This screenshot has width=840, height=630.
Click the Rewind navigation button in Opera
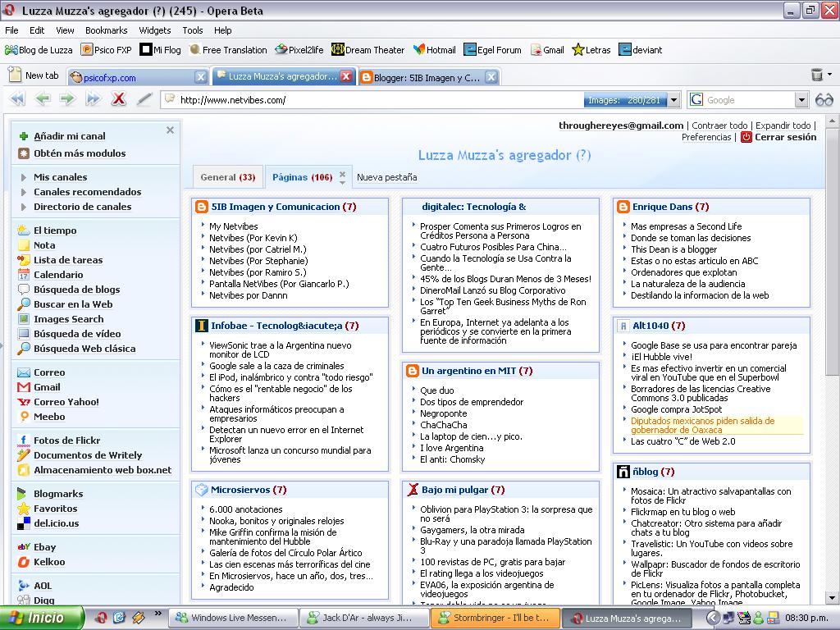(x=18, y=99)
